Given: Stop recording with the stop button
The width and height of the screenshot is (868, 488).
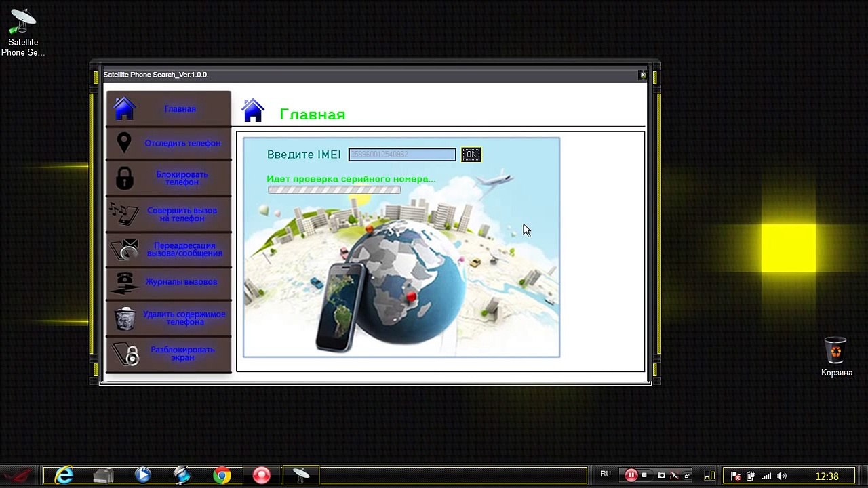Looking at the screenshot, I should pos(644,475).
